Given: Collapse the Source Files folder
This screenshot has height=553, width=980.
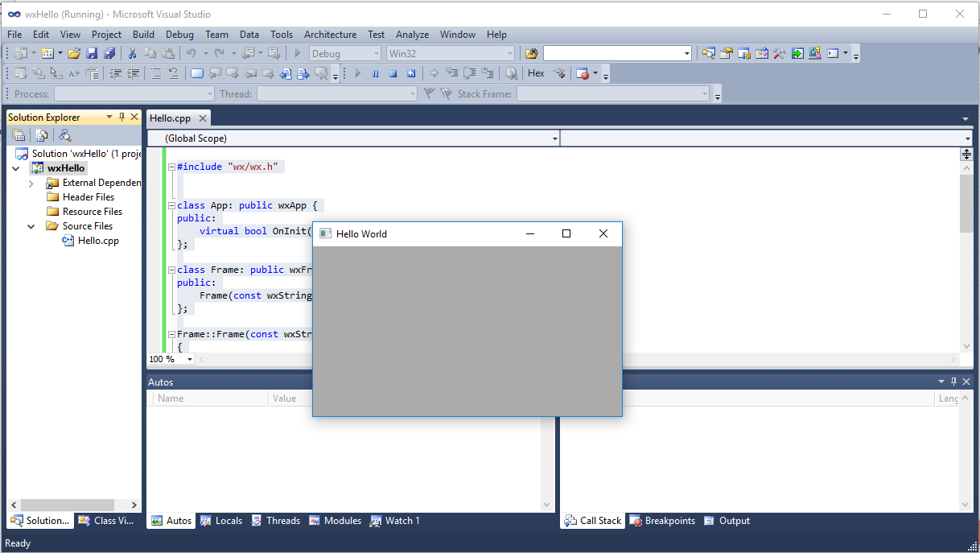Looking at the screenshot, I should click(31, 225).
